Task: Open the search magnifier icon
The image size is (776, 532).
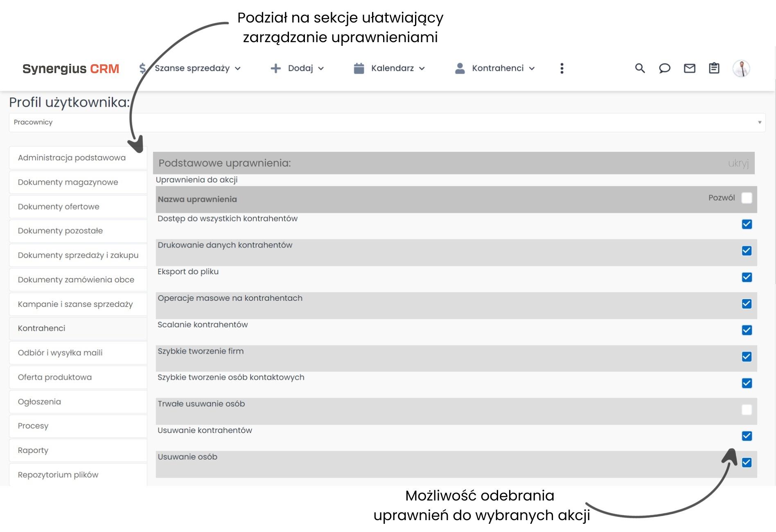Action: pyautogui.click(x=640, y=68)
